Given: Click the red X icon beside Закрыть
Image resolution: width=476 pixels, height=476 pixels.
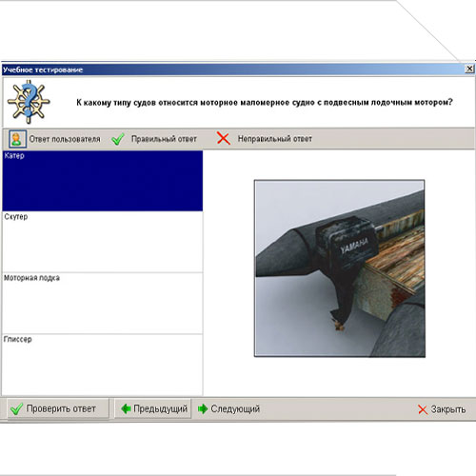Looking at the screenshot, I should click(x=423, y=409).
